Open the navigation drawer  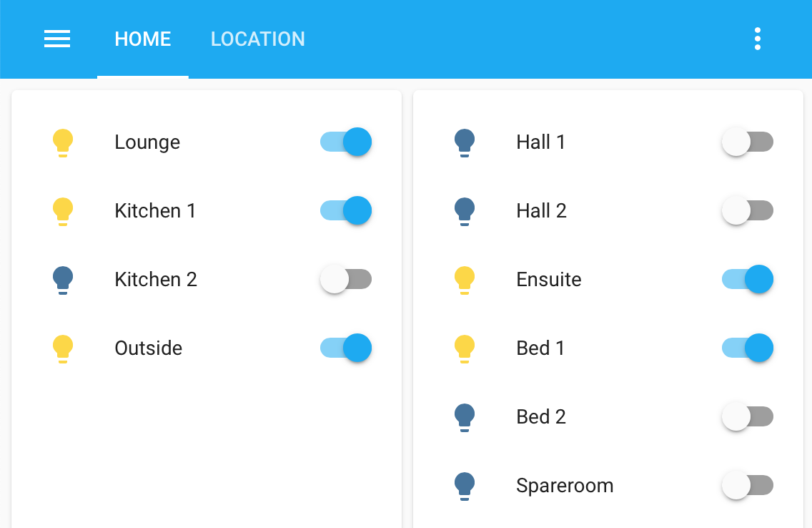pyautogui.click(x=57, y=39)
